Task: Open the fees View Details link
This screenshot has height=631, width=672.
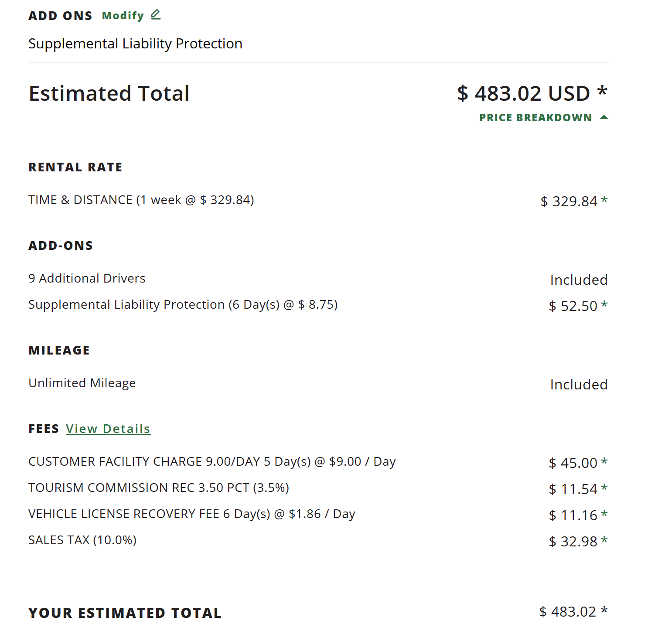Action: click(x=108, y=429)
